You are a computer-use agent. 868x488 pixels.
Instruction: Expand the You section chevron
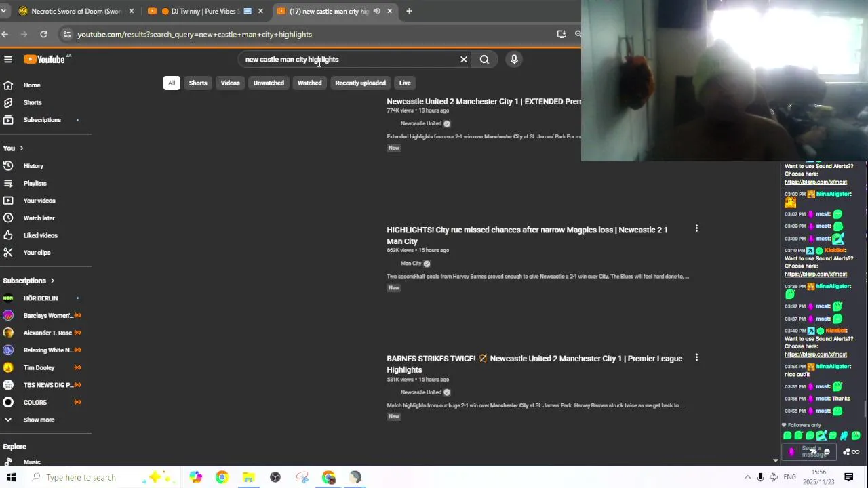point(21,148)
